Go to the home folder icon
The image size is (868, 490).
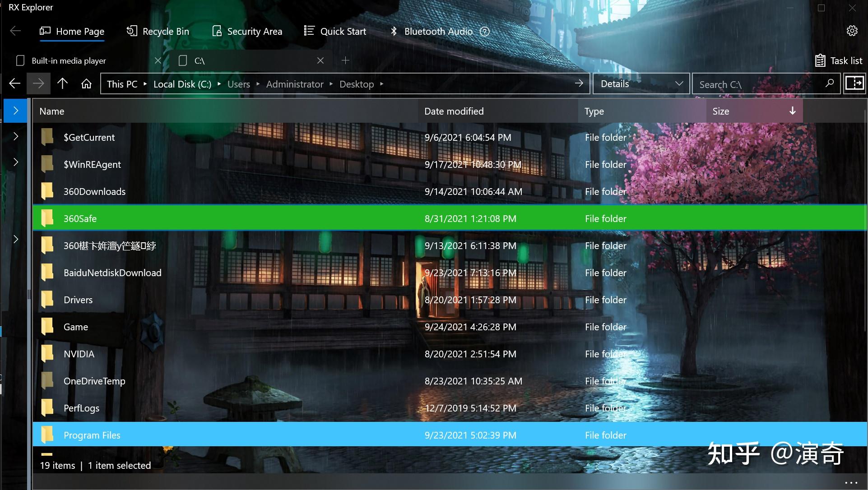click(86, 84)
